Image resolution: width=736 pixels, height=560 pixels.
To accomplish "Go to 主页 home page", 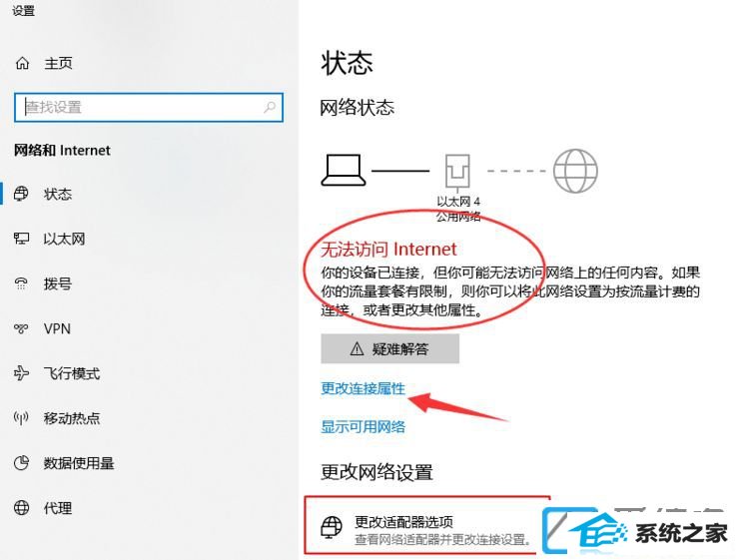I will (58, 63).
